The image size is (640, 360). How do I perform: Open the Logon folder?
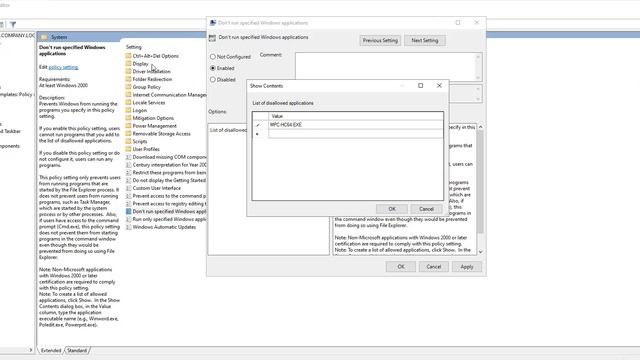(136, 110)
